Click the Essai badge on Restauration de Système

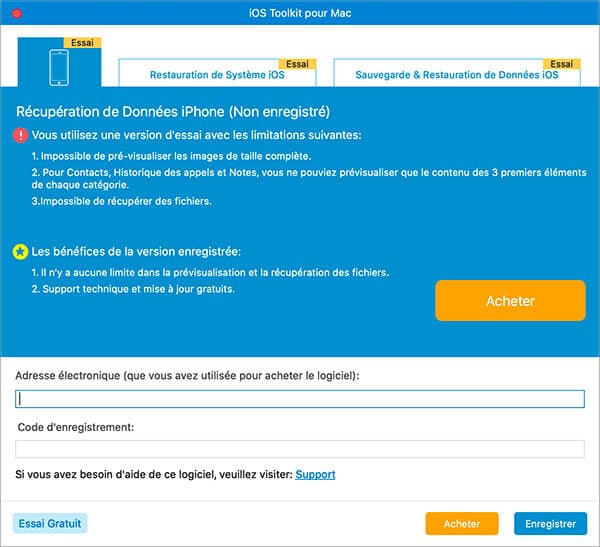(x=297, y=63)
